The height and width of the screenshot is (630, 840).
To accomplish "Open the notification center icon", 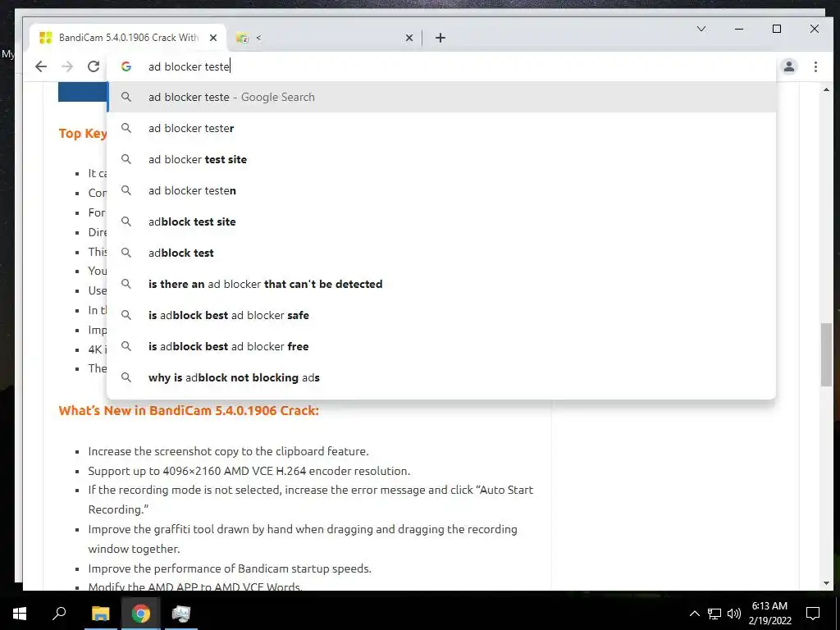I will coord(813,614).
